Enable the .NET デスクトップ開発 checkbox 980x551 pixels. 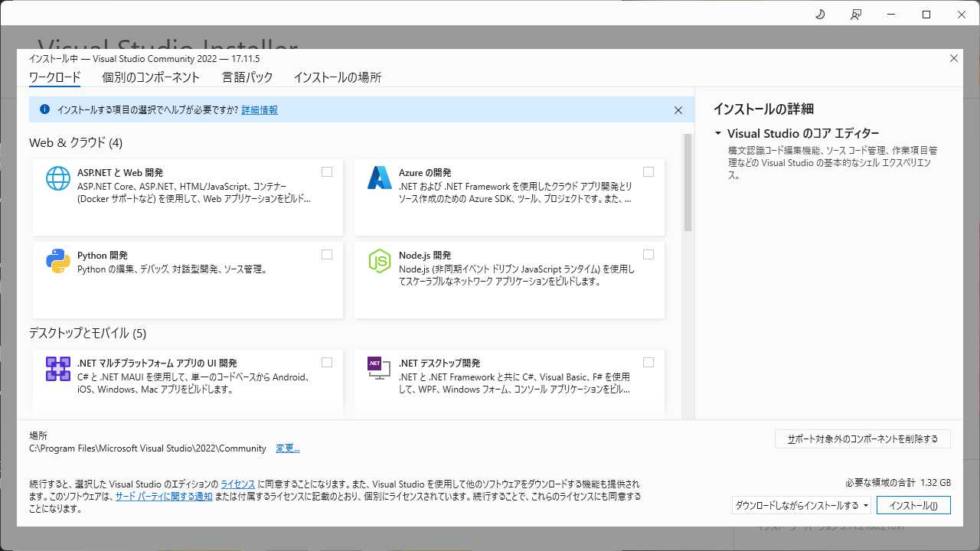[x=648, y=363]
